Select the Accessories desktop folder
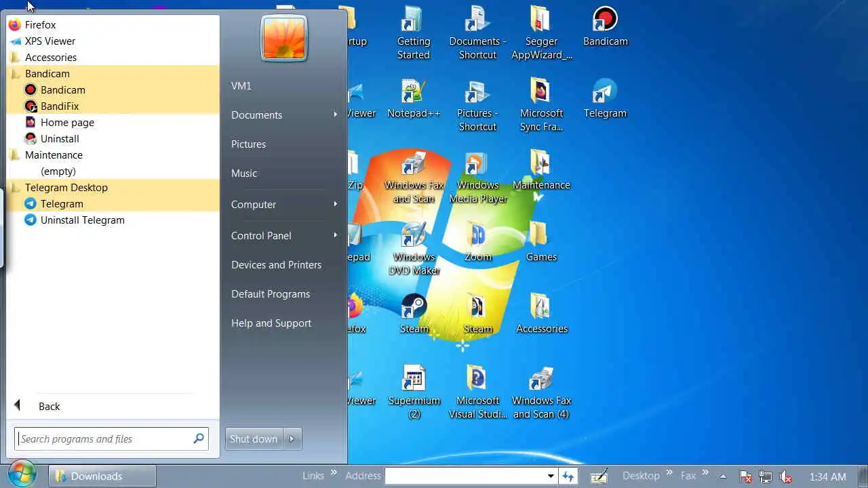868x488 pixels. 541,313
